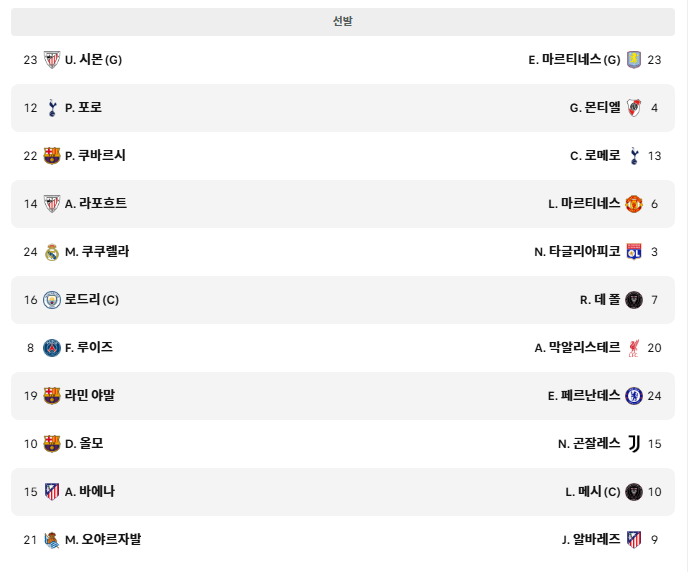
Task: Click the Chelsea crest next to E. 페르난데스
Action: (634, 396)
